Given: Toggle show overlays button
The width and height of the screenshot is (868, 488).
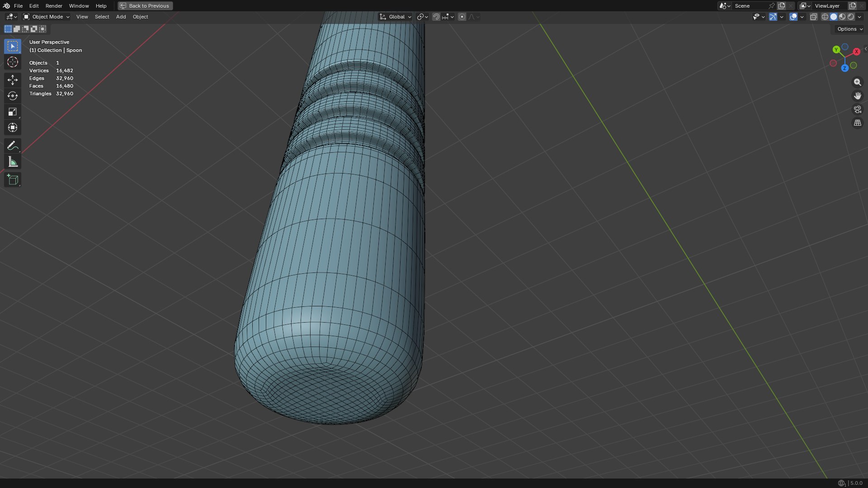Looking at the screenshot, I should (x=793, y=17).
